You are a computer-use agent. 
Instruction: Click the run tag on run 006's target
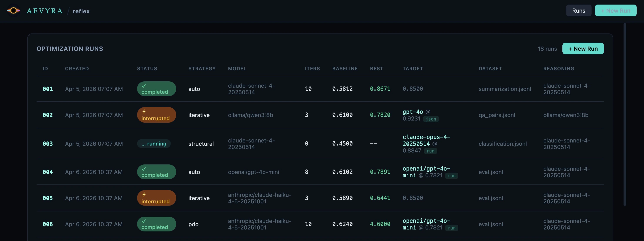pyautogui.click(x=452, y=228)
